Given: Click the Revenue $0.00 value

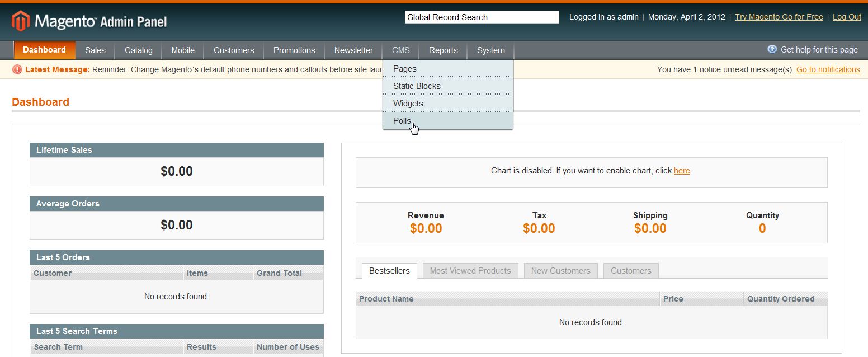Looking at the screenshot, I should pos(426,228).
